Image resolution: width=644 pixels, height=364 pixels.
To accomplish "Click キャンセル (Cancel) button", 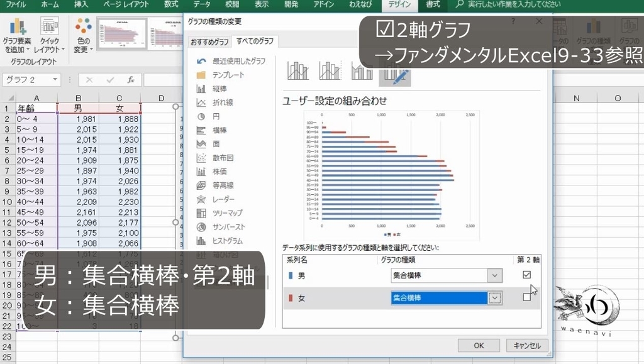I will click(x=527, y=346).
